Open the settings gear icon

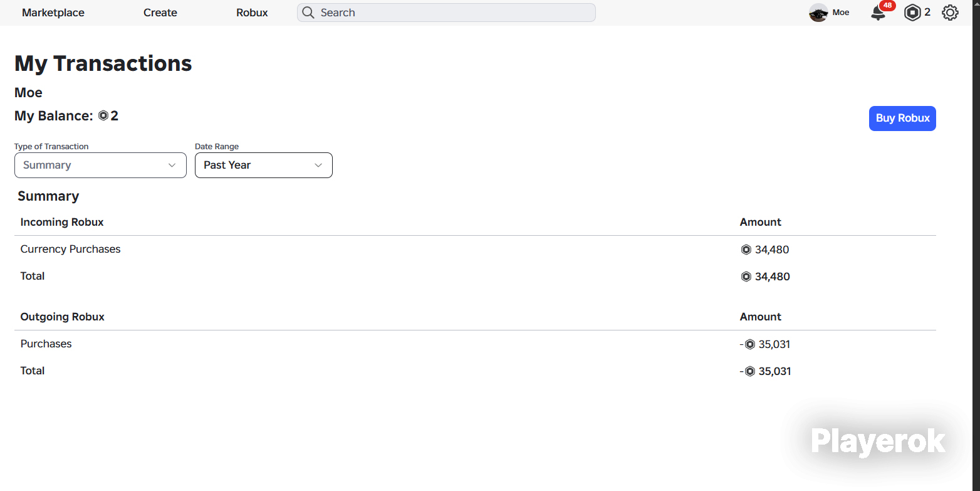click(950, 13)
